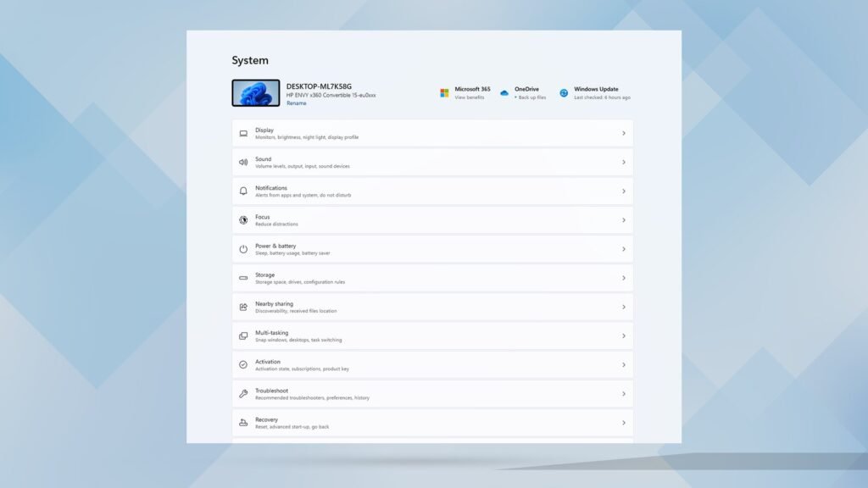Viewport: 868px width, 488px height.
Task: Click the Microsoft 365 logo icon
Action: click(444, 92)
